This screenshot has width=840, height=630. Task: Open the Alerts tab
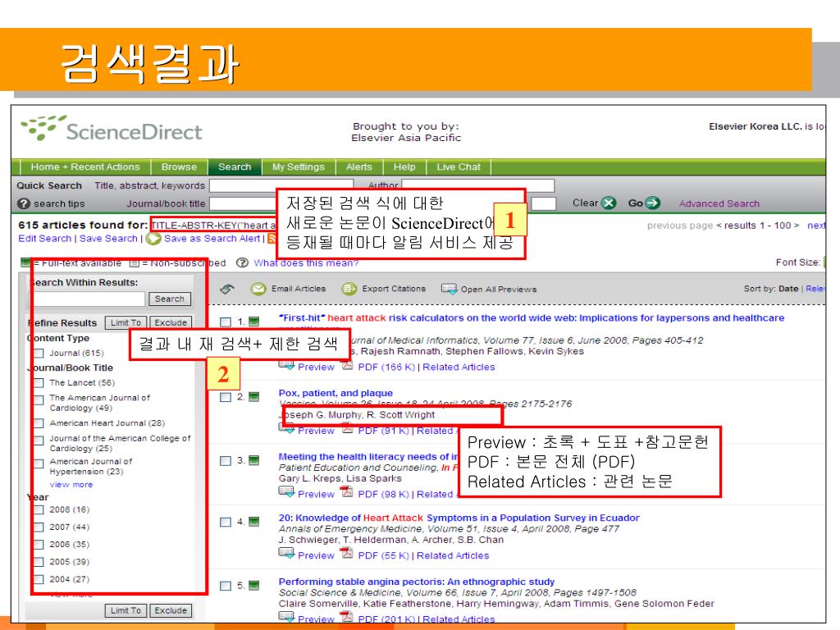[359, 167]
